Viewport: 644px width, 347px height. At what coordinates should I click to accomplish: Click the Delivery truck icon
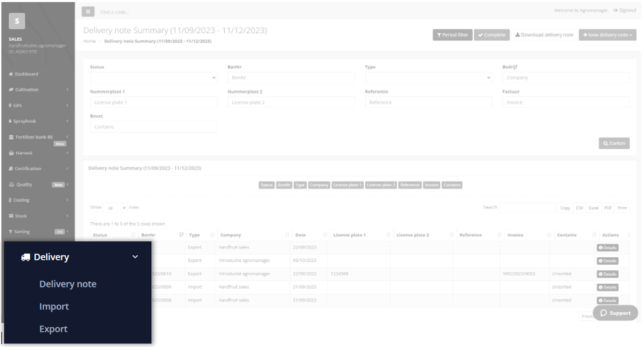25,257
